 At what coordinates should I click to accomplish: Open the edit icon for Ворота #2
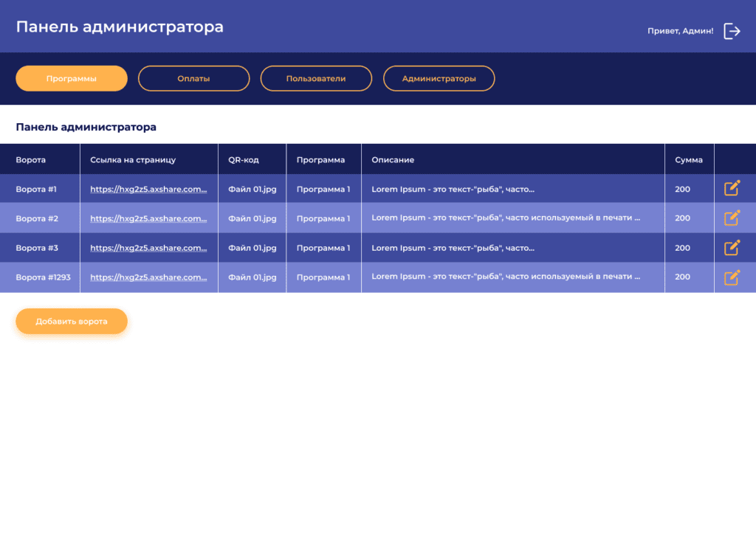click(x=732, y=218)
